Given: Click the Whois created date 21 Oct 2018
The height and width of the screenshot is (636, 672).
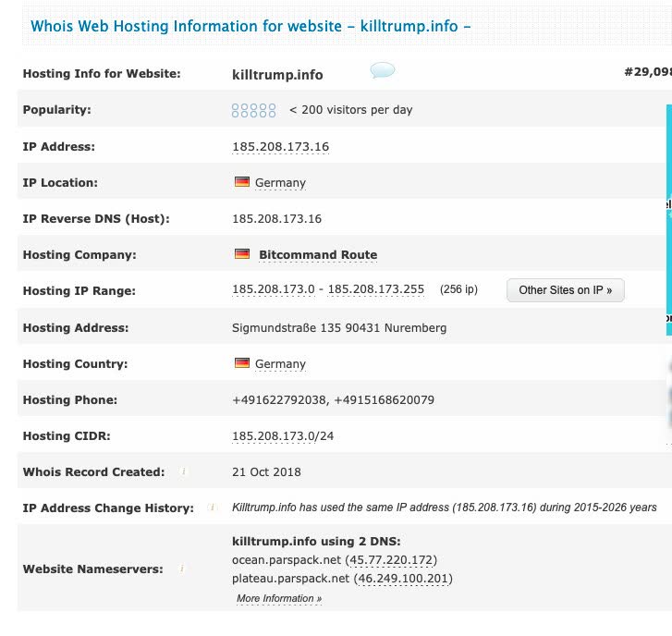Looking at the screenshot, I should [266, 471].
